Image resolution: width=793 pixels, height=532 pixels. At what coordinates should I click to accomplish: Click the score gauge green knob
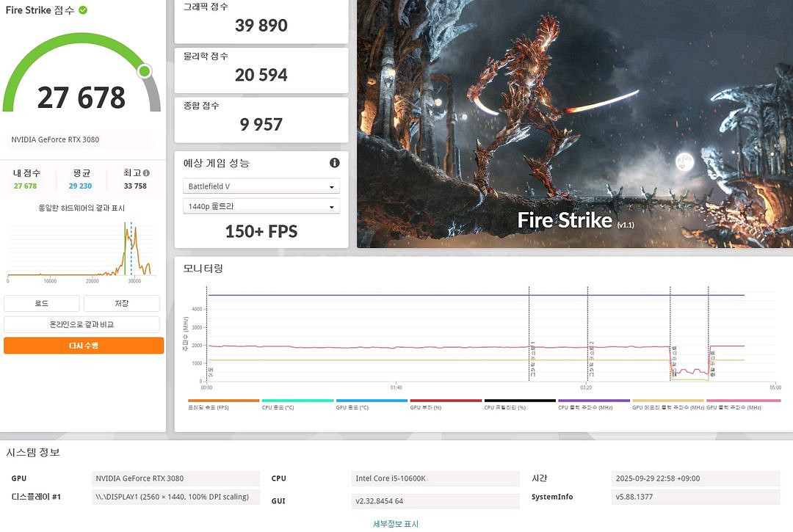(x=145, y=71)
